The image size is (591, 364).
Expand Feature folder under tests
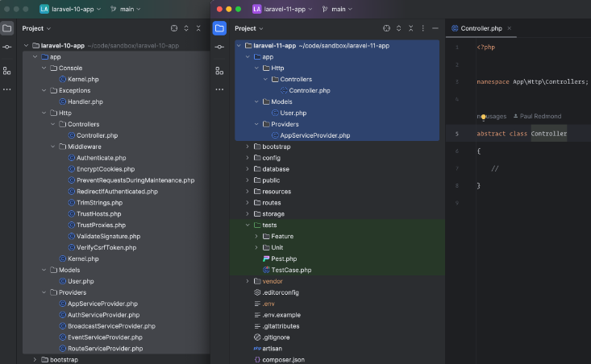tap(256, 237)
